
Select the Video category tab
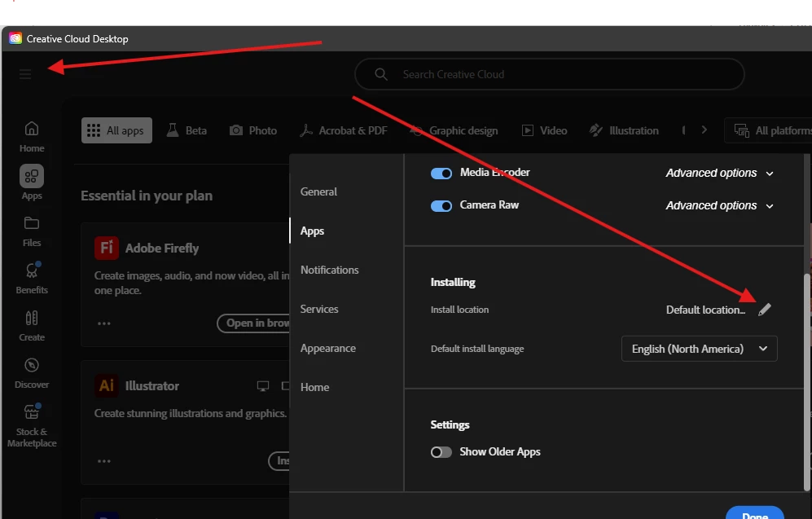point(544,130)
